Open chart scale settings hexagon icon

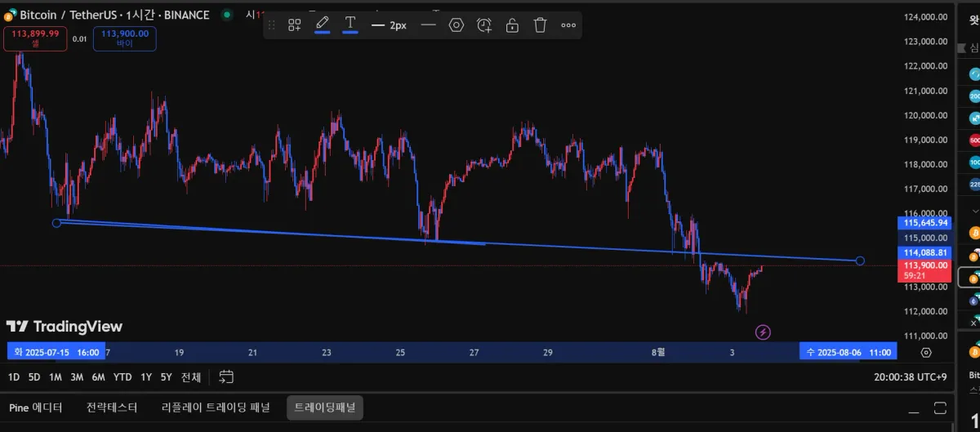pos(925,353)
